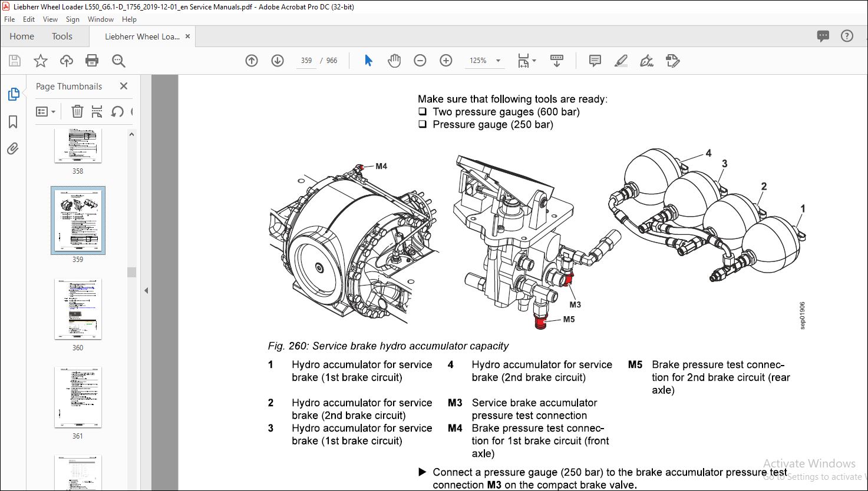Open find text with the magnifier icon
The image size is (868, 491).
pyautogui.click(x=118, y=61)
